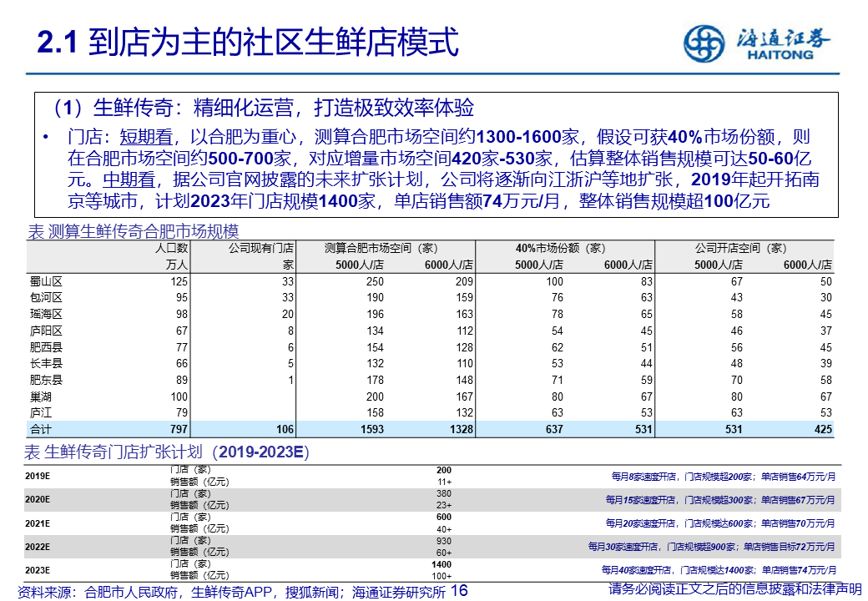Select the 合计 total row label

pos(40,429)
